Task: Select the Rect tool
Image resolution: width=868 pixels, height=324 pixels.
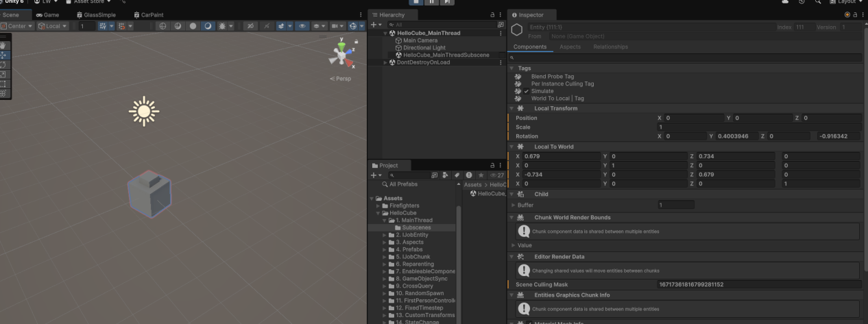Action: (x=3, y=84)
